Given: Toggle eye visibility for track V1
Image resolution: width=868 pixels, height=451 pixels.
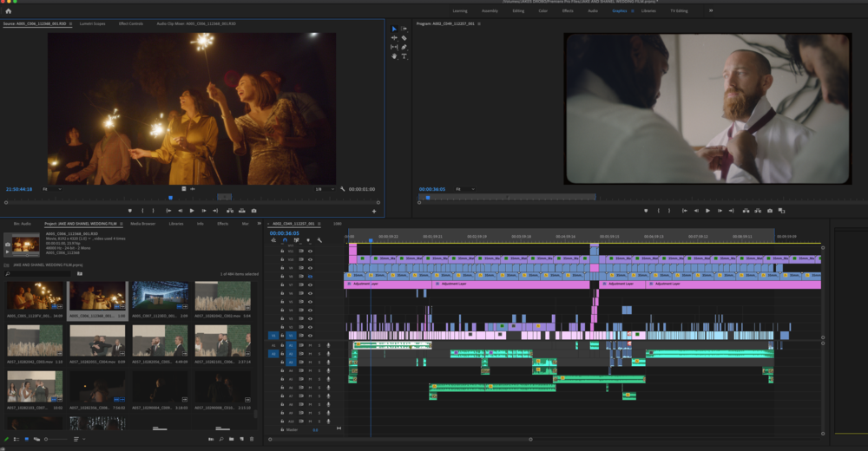Looking at the screenshot, I should (310, 336).
